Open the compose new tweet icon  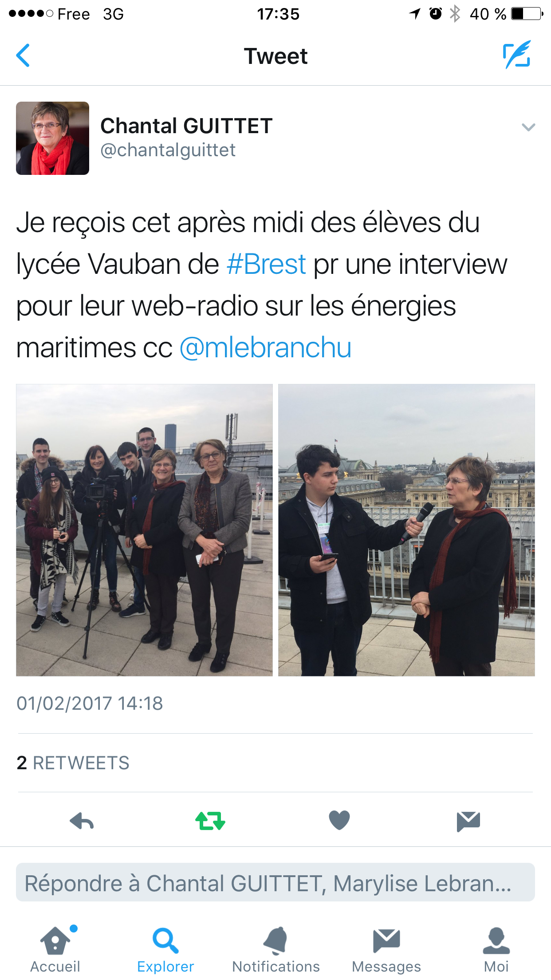(517, 55)
